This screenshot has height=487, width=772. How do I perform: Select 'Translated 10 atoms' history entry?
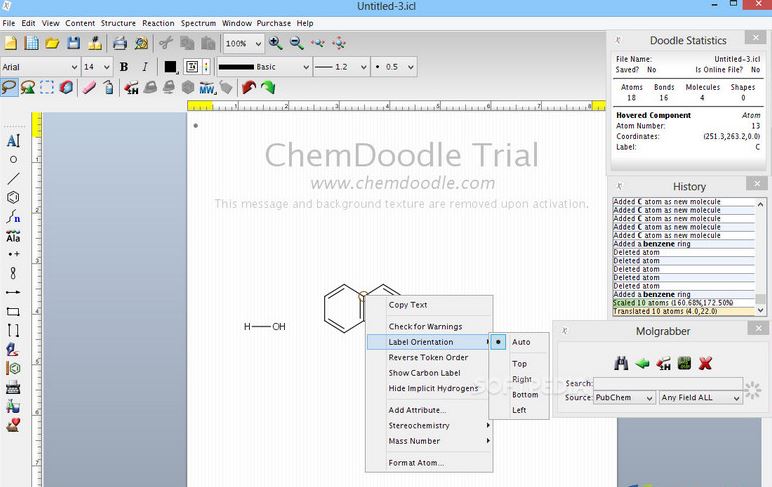click(x=683, y=311)
